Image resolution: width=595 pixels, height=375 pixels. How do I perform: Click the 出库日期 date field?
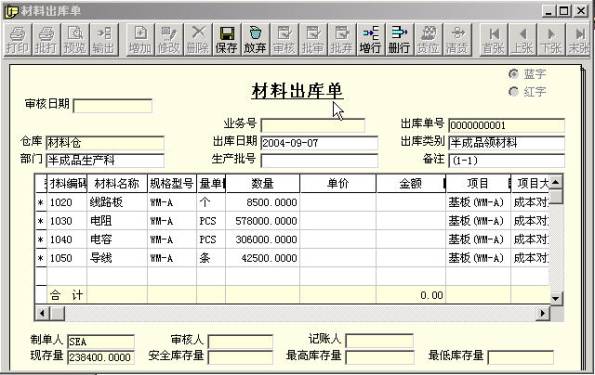coord(319,143)
